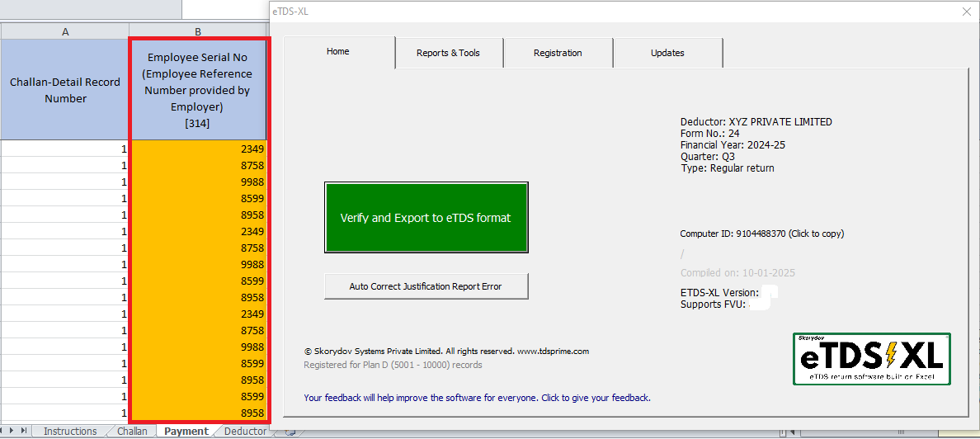
Task: Click the Type: Regular return text
Action: (727, 168)
